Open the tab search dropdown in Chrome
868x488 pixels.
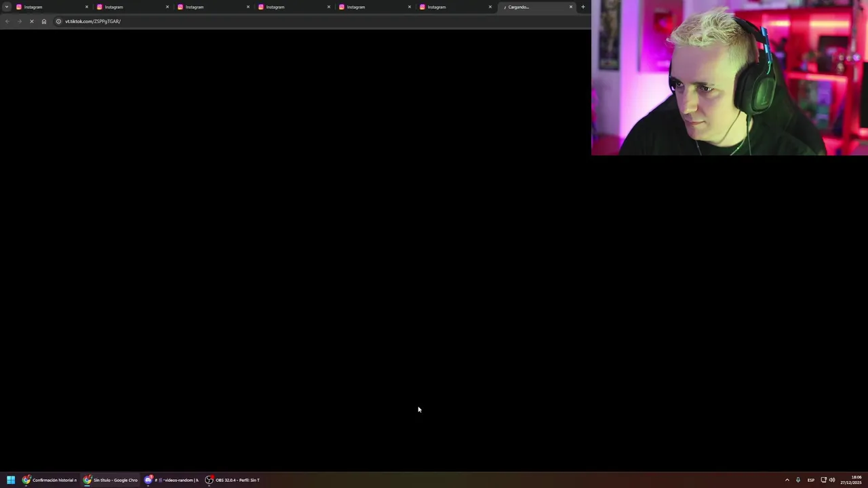(x=7, y=7)
